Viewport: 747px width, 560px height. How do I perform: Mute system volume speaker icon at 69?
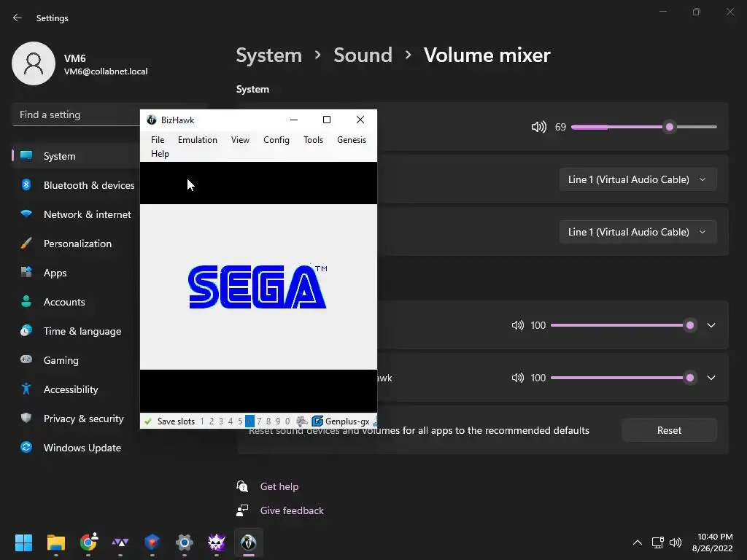539,127
